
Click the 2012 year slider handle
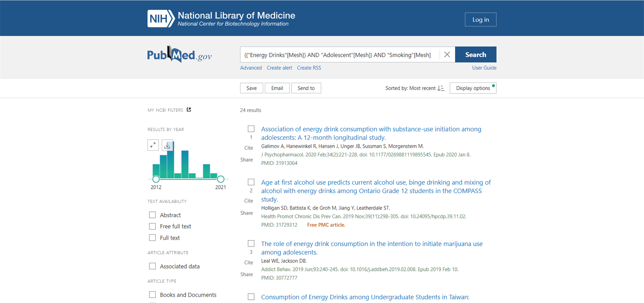[156, 179]
